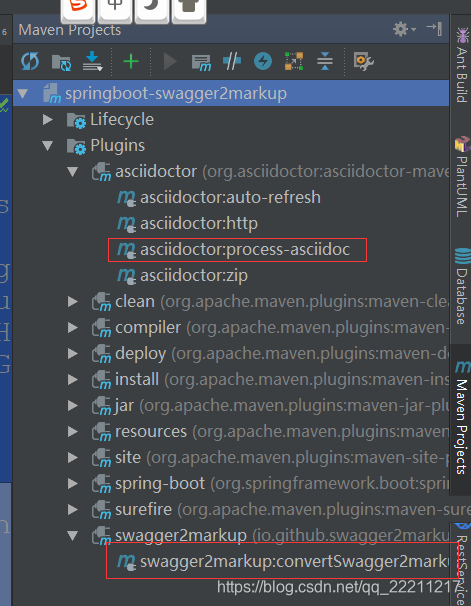Open the Database side tab
The height and width of the screenshot is (606, 471).
click(462, 286)
